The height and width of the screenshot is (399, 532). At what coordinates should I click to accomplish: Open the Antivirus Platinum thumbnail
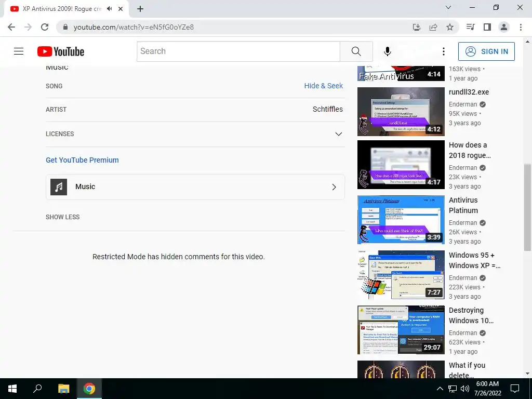tap(401, 220)
